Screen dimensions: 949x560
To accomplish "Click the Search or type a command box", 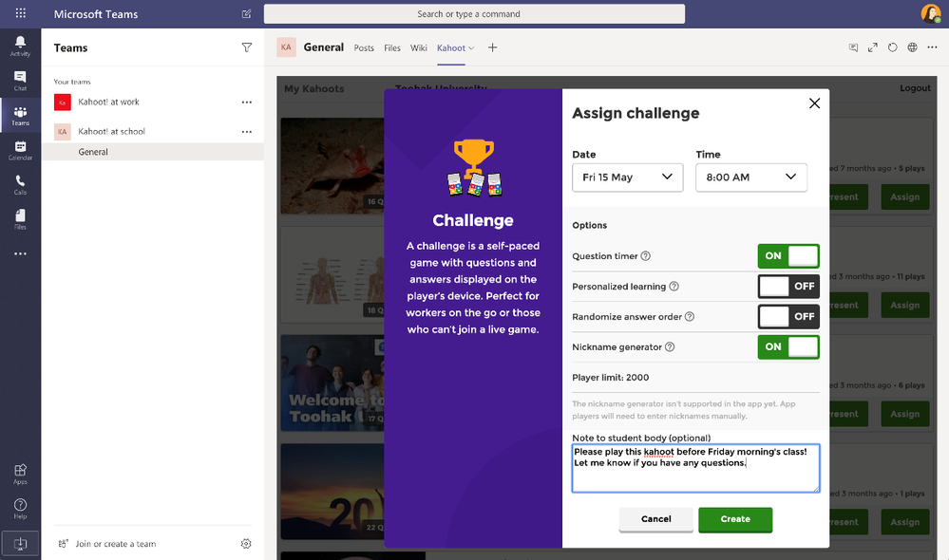I will pyautogui.click(x=475, y=14).
